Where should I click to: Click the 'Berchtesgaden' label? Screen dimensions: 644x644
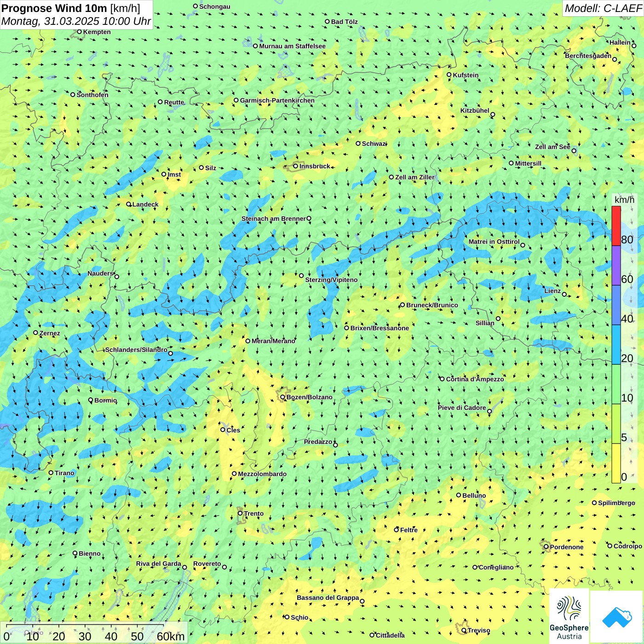pos(588,56)
